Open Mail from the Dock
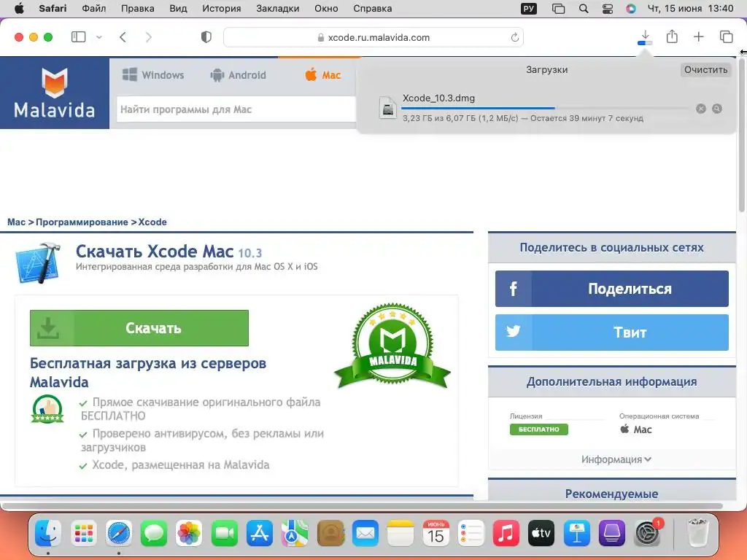Viewport: 747px width, 560px height. [x=365, y=534]
